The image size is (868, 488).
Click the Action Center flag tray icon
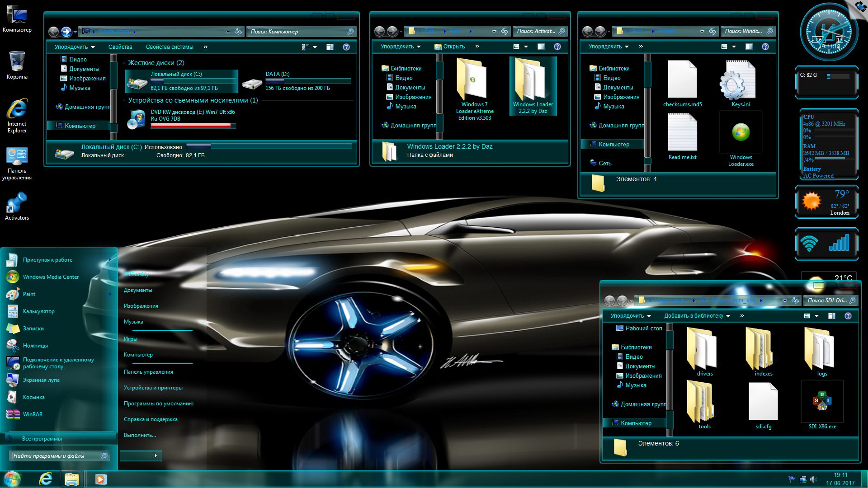tap(792, 479)
